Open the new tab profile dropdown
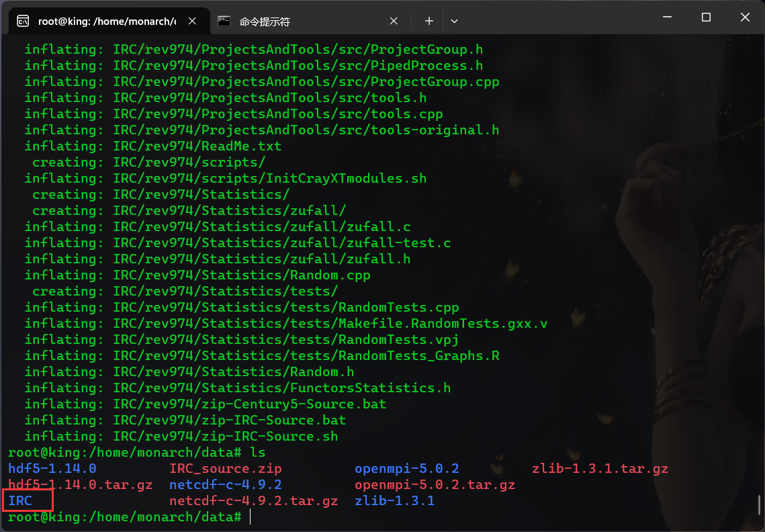The width and height of the screenshot is (765, 532). (x=454, y=21)
